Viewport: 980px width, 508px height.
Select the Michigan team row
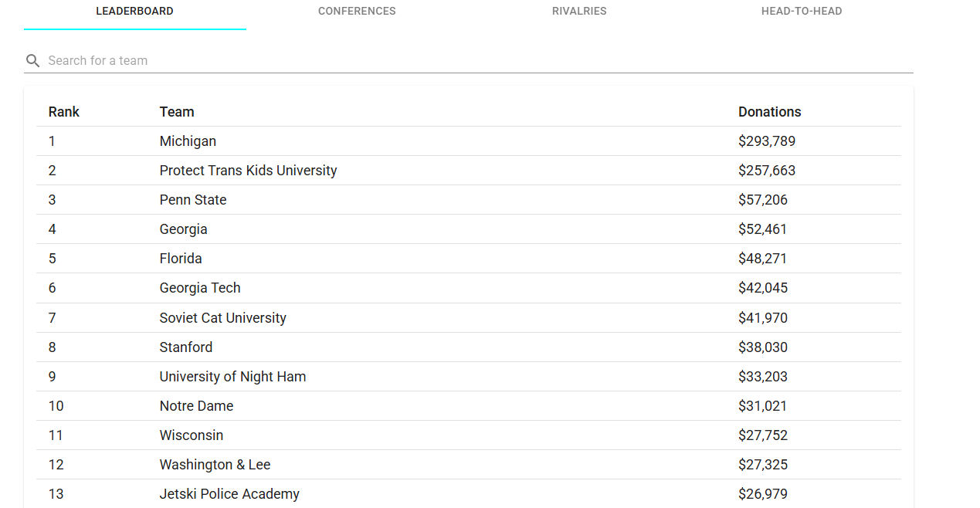(469, 141)
